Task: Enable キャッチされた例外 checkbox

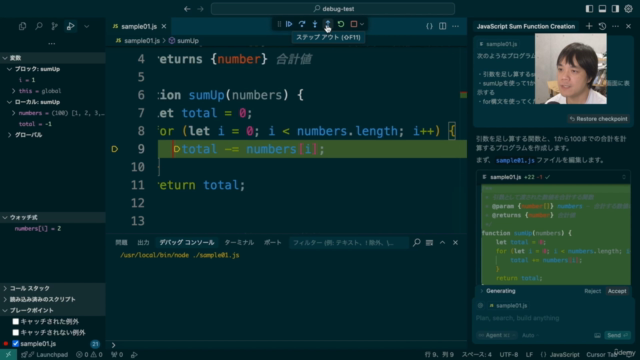Action: [16, 322]
